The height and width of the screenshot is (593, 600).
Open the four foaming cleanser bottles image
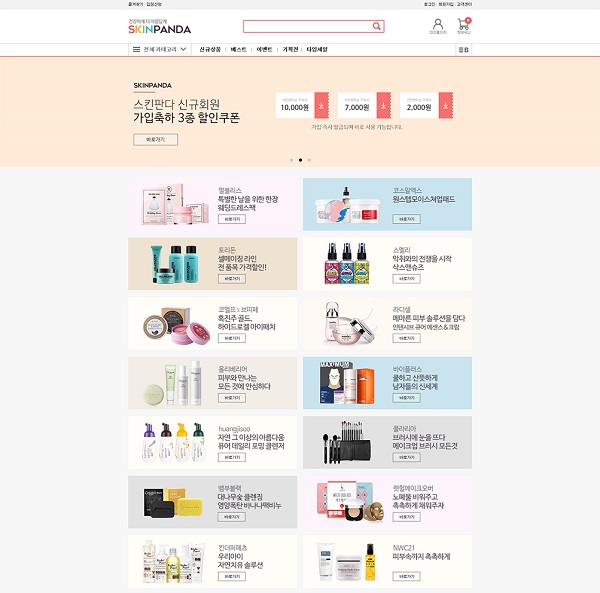coord(174,443)
